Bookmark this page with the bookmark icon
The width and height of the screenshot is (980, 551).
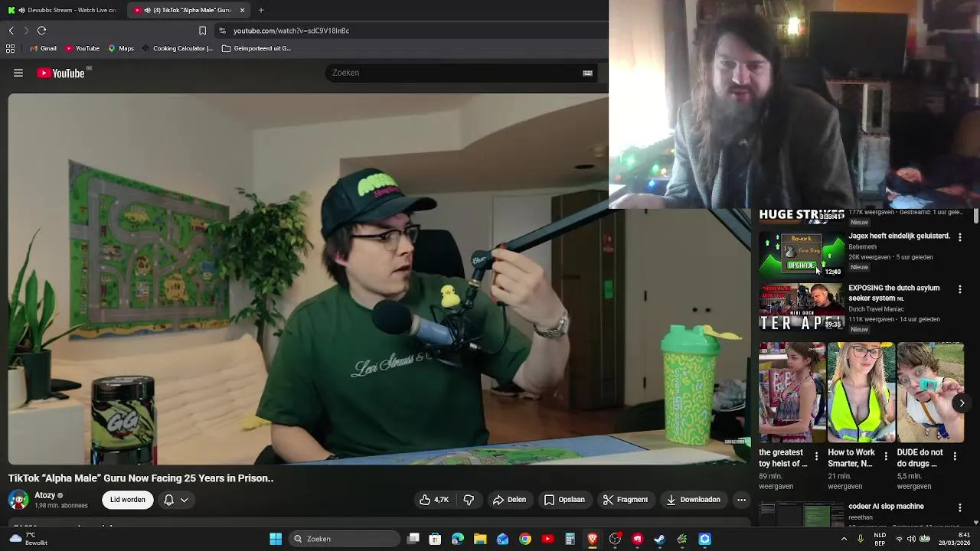(202, 31)
